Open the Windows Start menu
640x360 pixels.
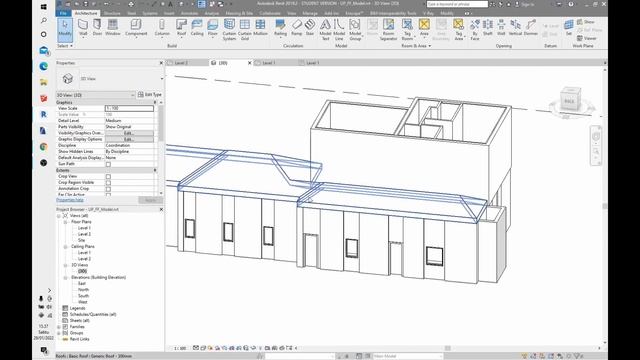coord(44,7)
